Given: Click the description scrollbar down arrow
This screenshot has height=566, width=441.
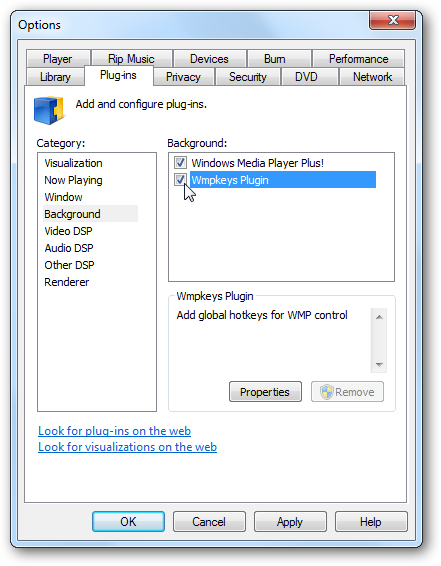Looking at the screenshot, I should [x=379, y=365].
